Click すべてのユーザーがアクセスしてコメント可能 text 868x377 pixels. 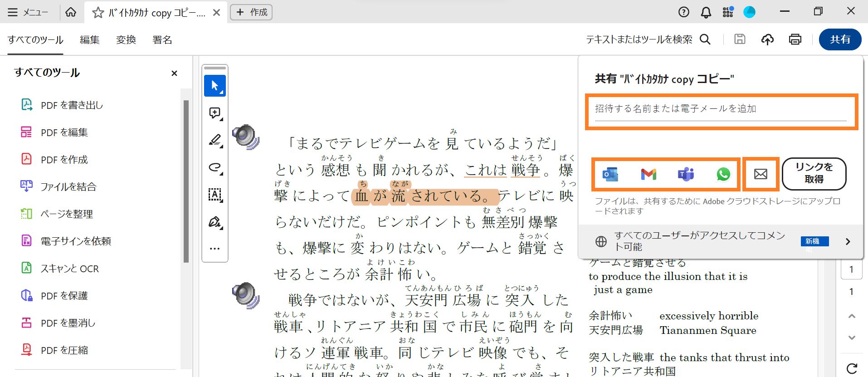699,241
